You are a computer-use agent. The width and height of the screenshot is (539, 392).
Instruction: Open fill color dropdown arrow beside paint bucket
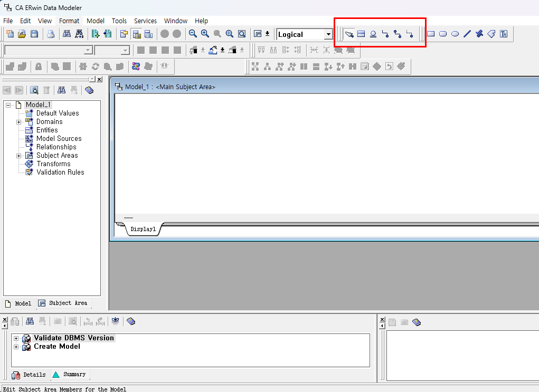tap(222, 50)
